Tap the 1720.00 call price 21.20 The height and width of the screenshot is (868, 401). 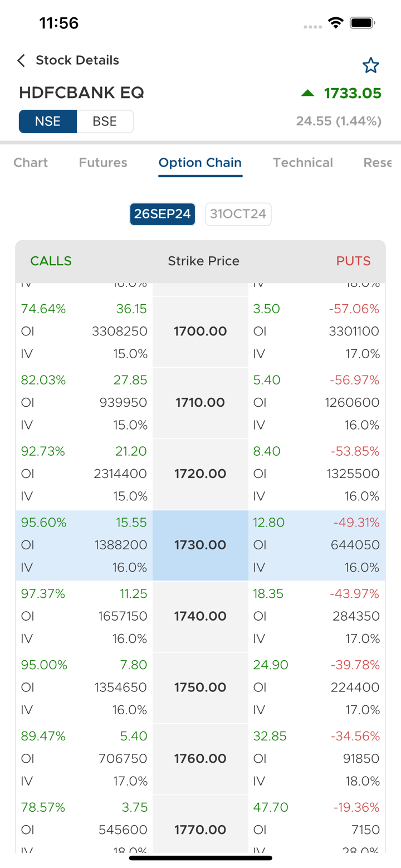point(133,451)
